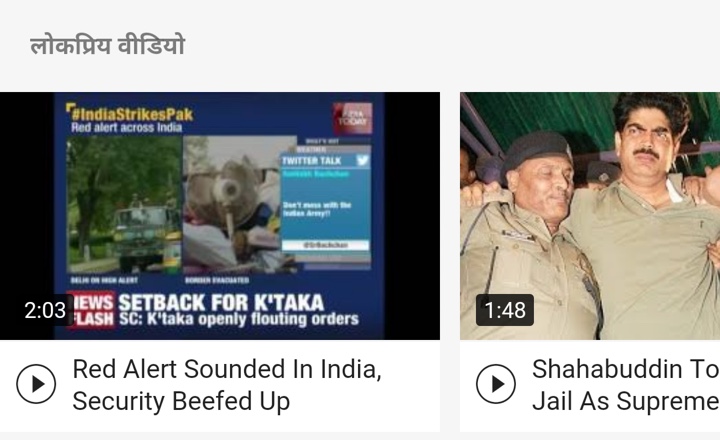The image size is (720, 440).
Task: Click the #IndiaStrikesPak hashtag overlay
Action: pos(131,113)
